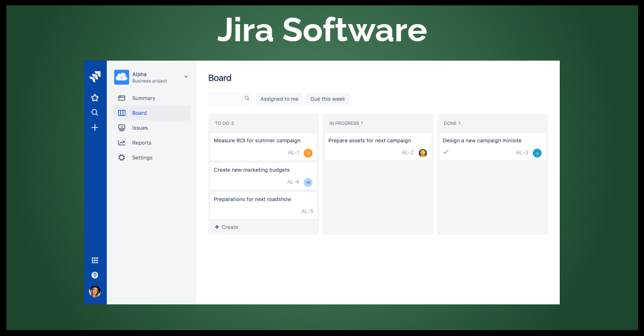
Task: Click the assignee avatar on AL-2
Action: [423, 153]
